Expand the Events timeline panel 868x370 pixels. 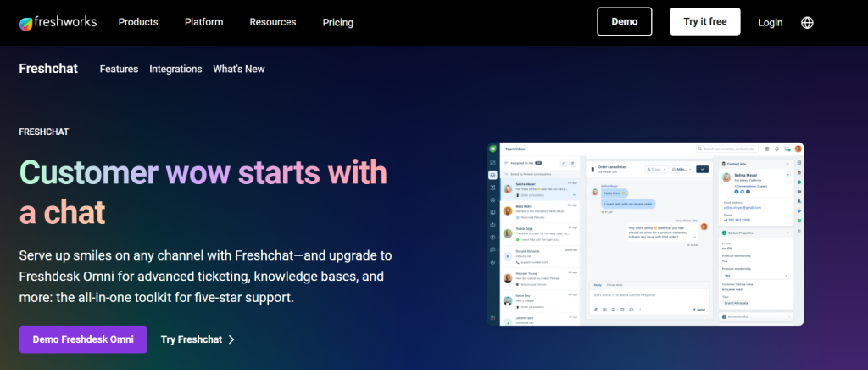(x=756, y=317)
